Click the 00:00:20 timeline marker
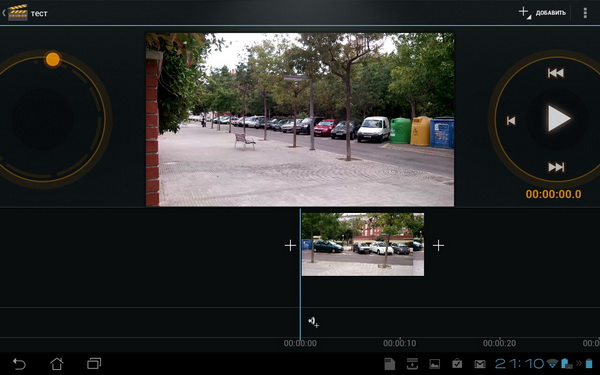600x375 pixels. pos(499,343)
